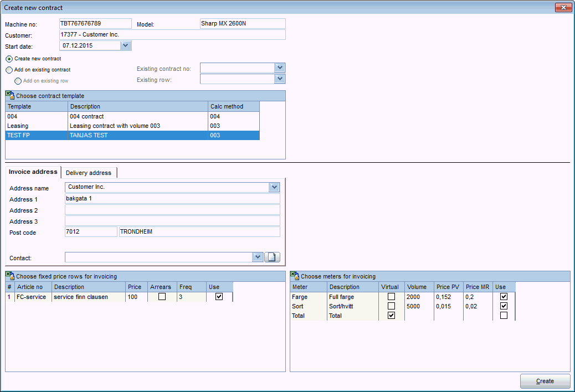The image size is (575, 392).
Task: Select the Create new contract radio button
Action: point(8,59)
